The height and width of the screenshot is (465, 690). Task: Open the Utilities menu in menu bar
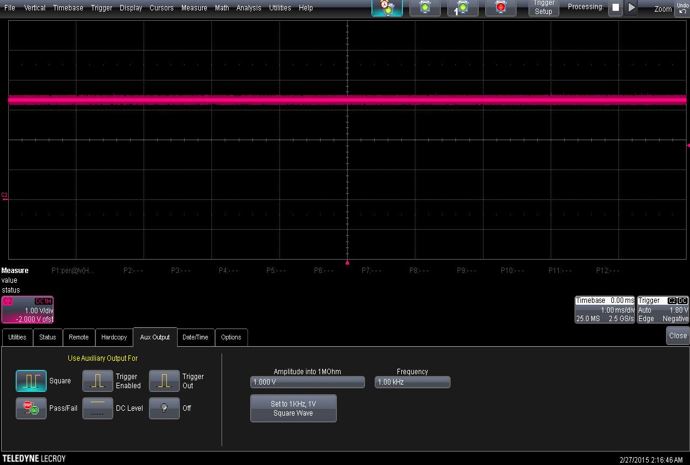point(279,7)
